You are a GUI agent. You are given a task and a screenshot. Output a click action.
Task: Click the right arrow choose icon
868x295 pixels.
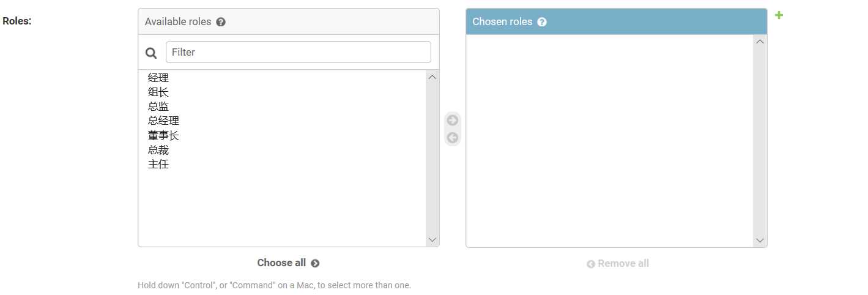pyautogui.click(x=453, y=120)
